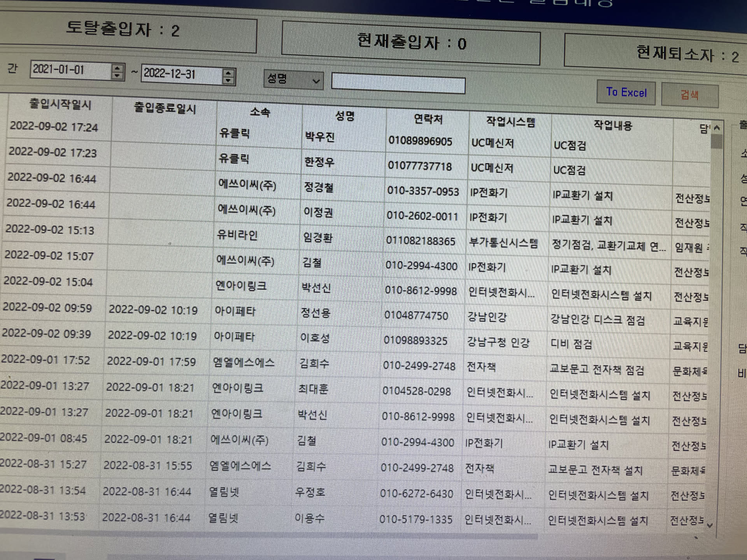
Task: Click the 소속 column header
Action: click(260, 112)
